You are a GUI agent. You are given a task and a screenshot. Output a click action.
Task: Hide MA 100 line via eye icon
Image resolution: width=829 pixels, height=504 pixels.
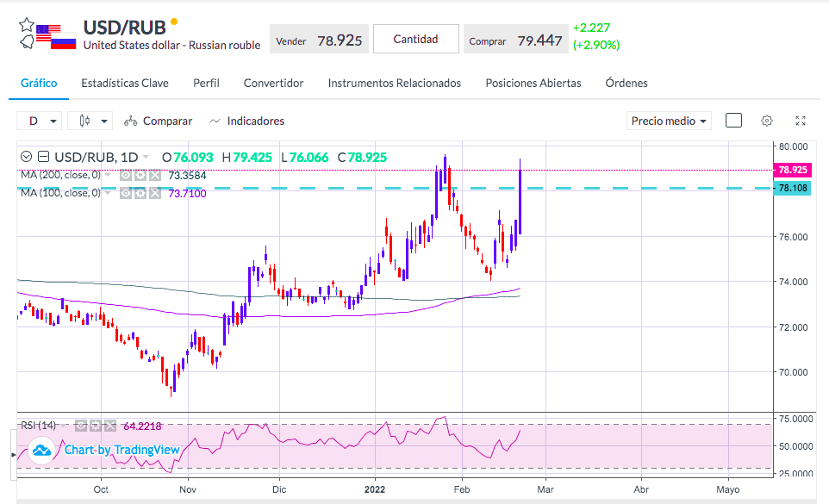[126, 193]
